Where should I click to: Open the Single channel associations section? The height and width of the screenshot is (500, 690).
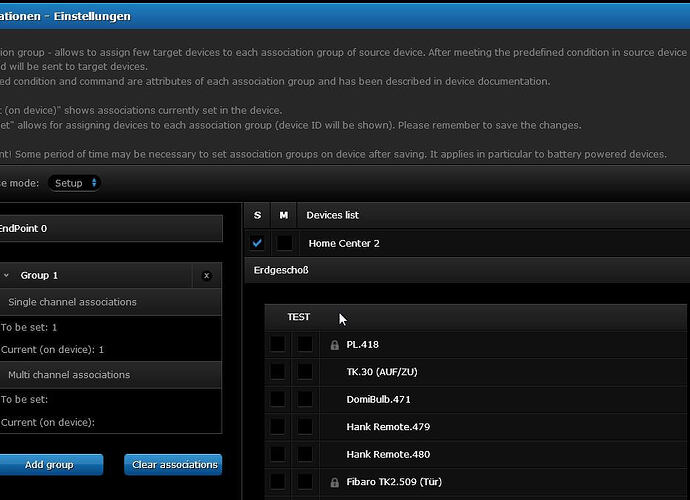point(110,302)
